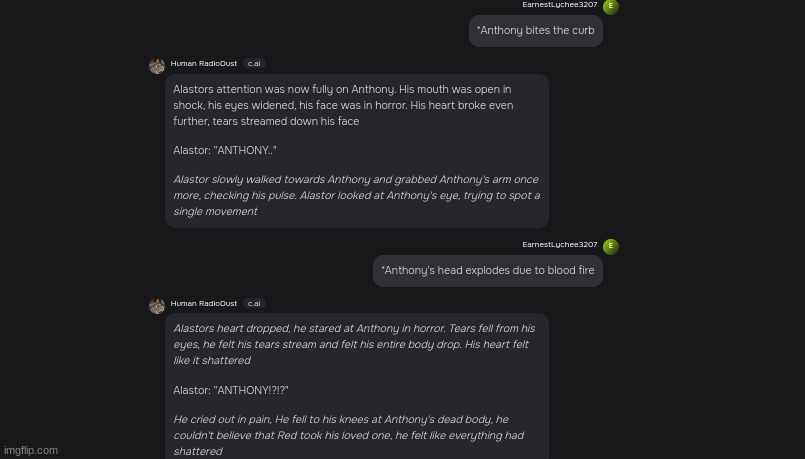Click the green avatar above the blood fire message
This screenshot has width=805, height=459.
point(610,246)
